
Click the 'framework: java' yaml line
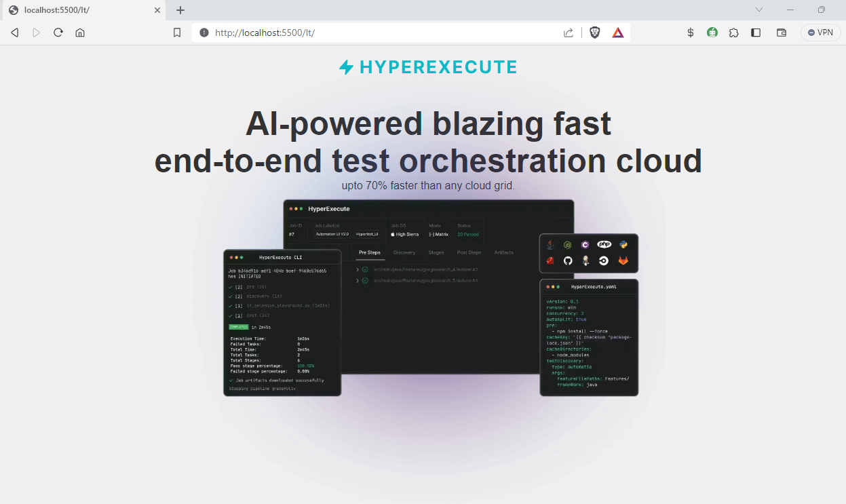point(578,385)
